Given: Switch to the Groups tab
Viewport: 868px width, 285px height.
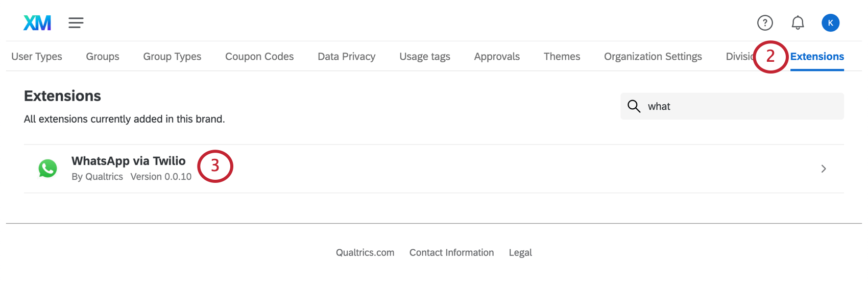Looking at the screenshot, I should (x=103, y=57).
